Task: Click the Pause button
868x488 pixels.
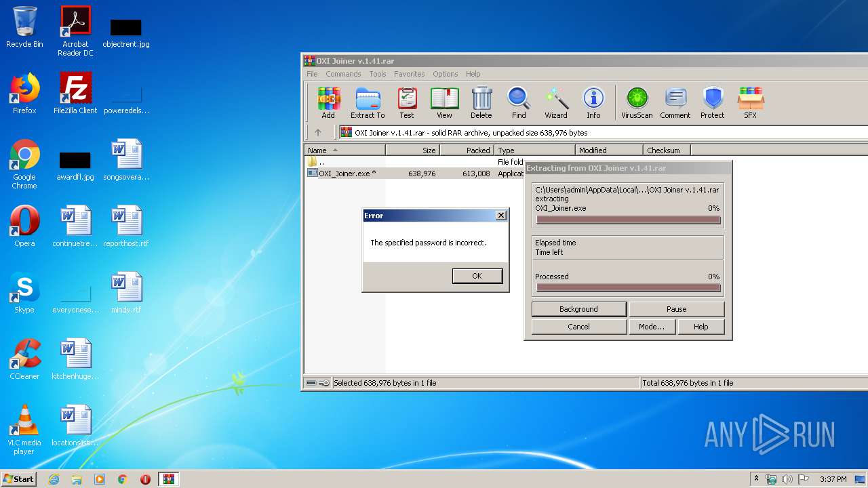Action: tap(676, 309)
